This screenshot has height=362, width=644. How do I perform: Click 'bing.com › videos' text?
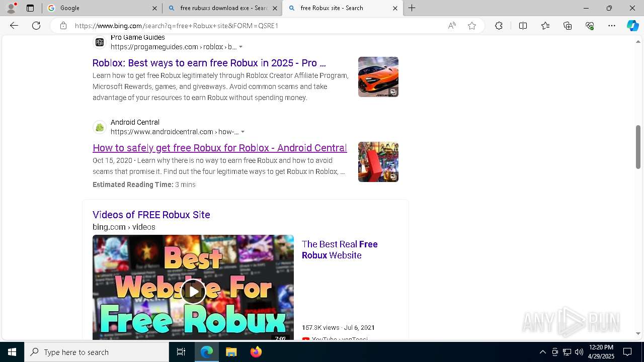click(x=124, y=227)
